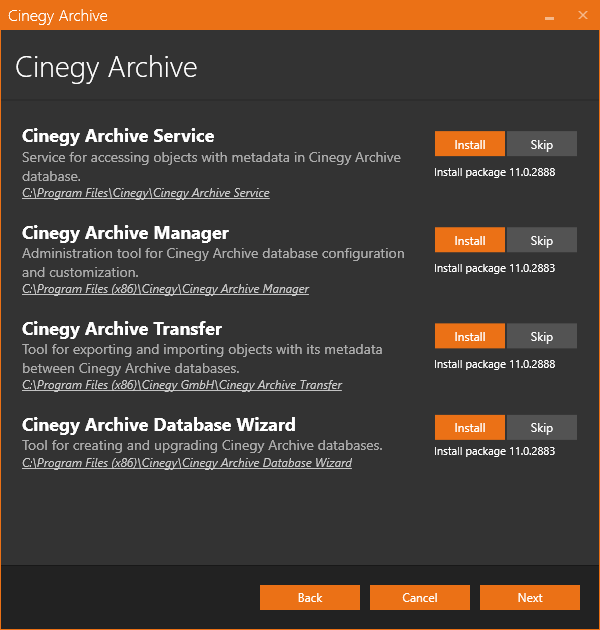The width and height of the screenshot is (600, 630).
Task: Click the Service 'Install package 11.0.2888' text
Action: point(494,172)
